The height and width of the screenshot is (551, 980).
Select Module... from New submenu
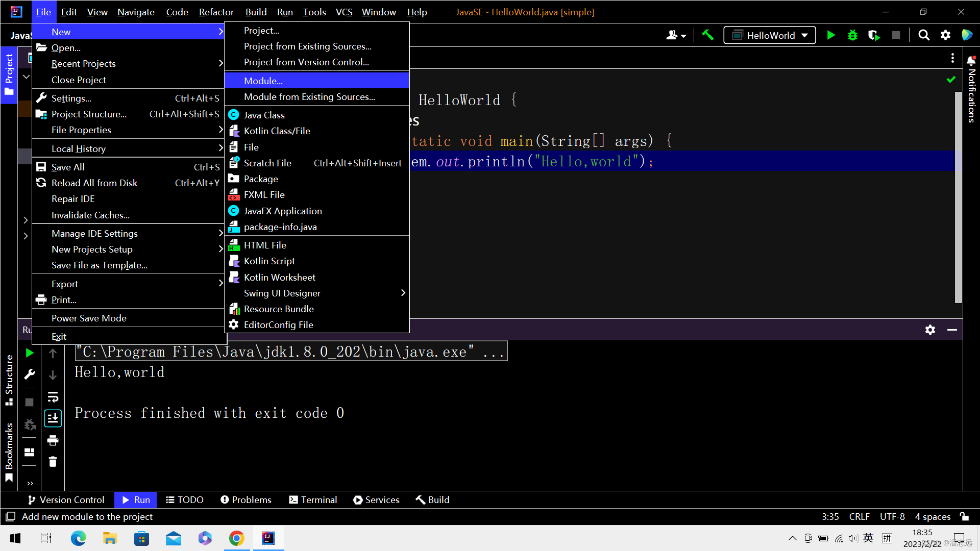pyautogui.click(x=263, y=81)
